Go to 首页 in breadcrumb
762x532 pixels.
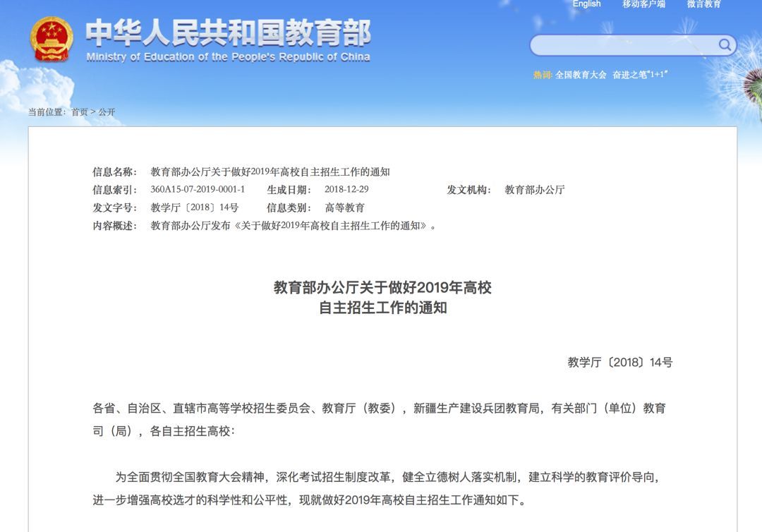[x=80, y=112]
